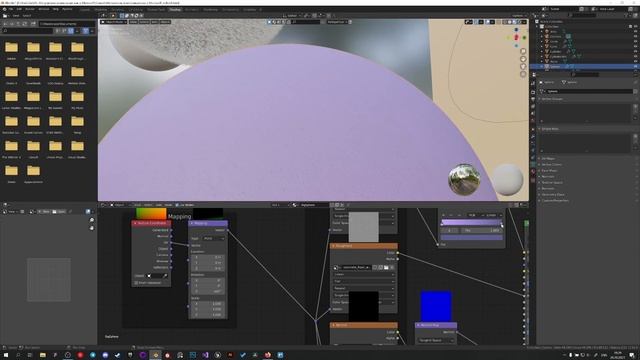Open the Render menu
The width and height of the screenshot is (640, 360).
(x=30, y=9)
